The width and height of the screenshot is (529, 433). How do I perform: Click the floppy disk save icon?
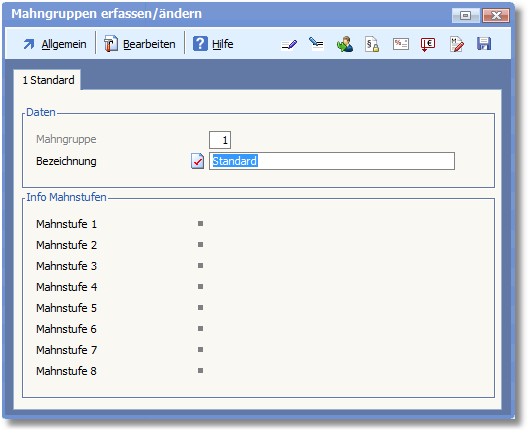(484, 44)
